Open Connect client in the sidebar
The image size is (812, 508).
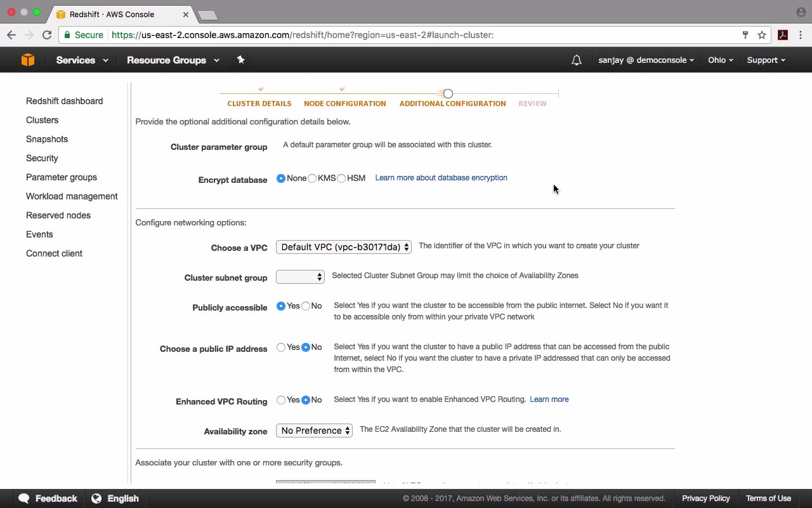click(x=54, y=253)
